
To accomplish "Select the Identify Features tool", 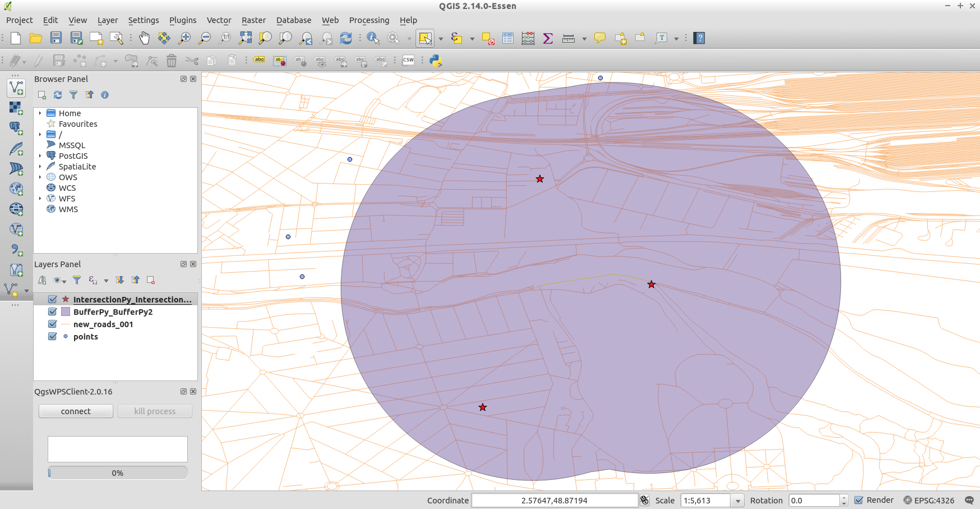I will coord(373,38).
